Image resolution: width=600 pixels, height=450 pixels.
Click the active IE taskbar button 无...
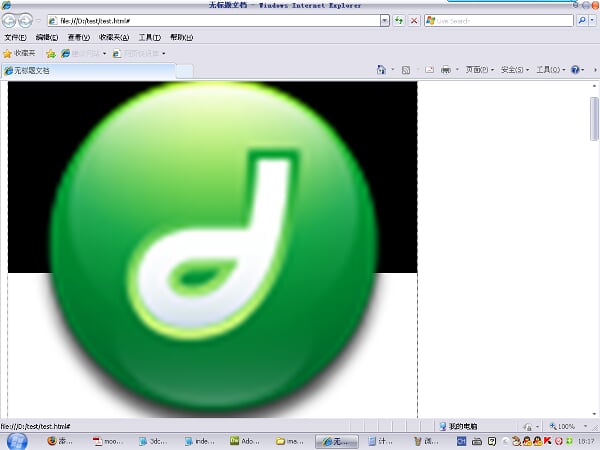click(337, 441)
